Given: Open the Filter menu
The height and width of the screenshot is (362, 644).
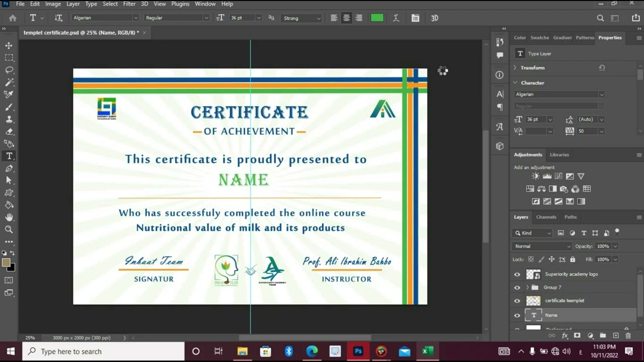Looking at the screenshot, I should (129, 4).
